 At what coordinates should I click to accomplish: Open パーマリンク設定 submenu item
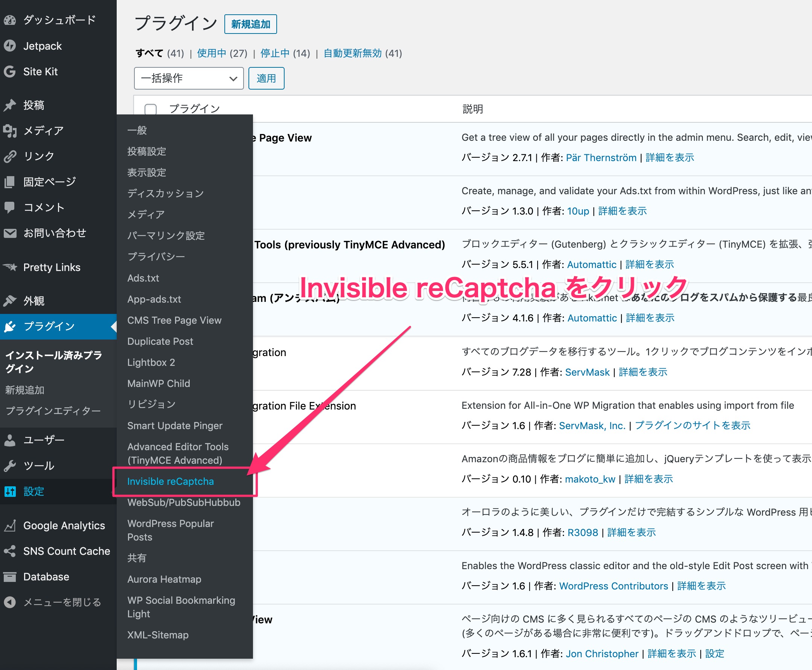(166, 235)
